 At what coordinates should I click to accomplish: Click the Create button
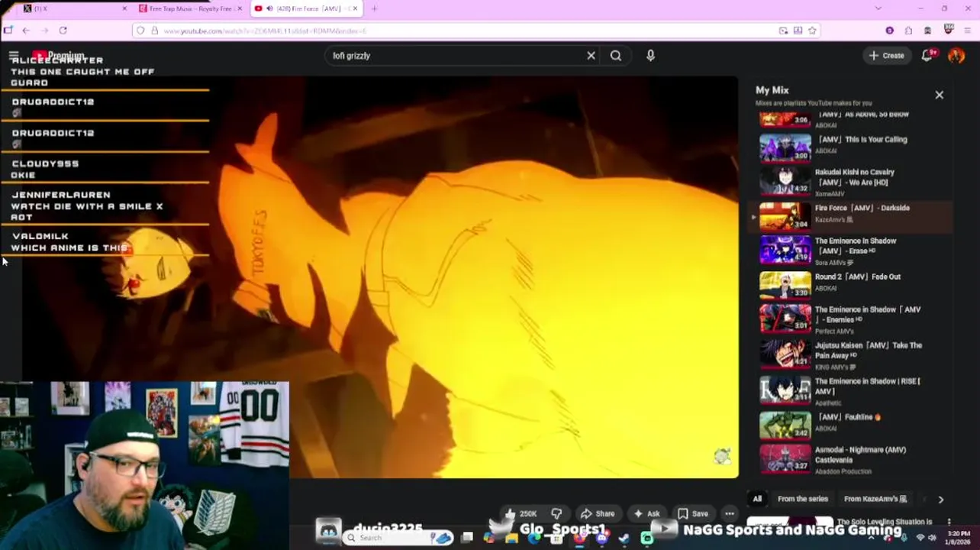886,56
